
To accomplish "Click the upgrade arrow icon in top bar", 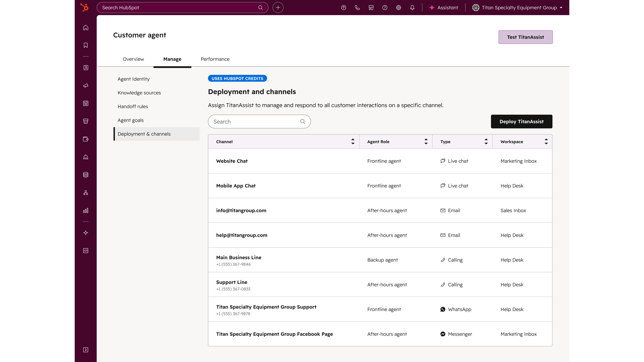I will click(x=343, y=8).
